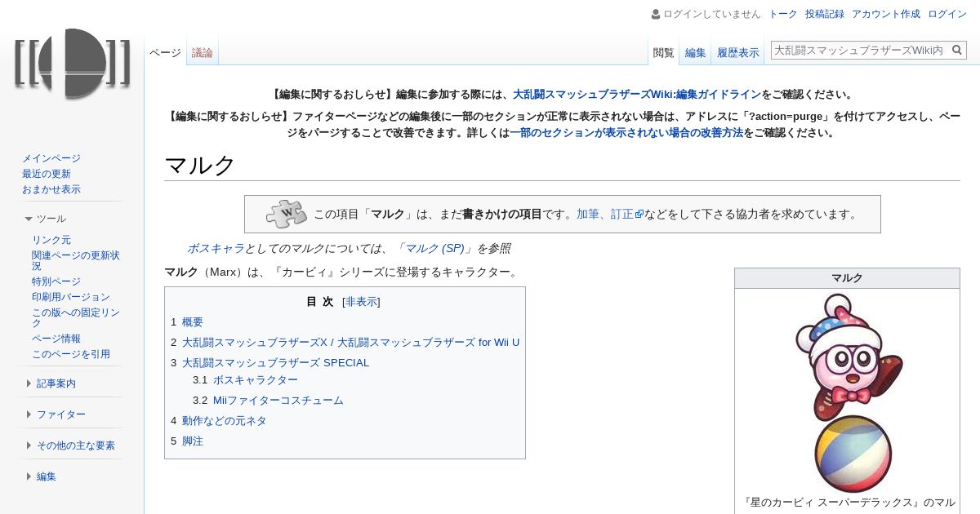980x514 pixels.
Task: Open the 投稿記録 link
Action: [x=825, y=14]
